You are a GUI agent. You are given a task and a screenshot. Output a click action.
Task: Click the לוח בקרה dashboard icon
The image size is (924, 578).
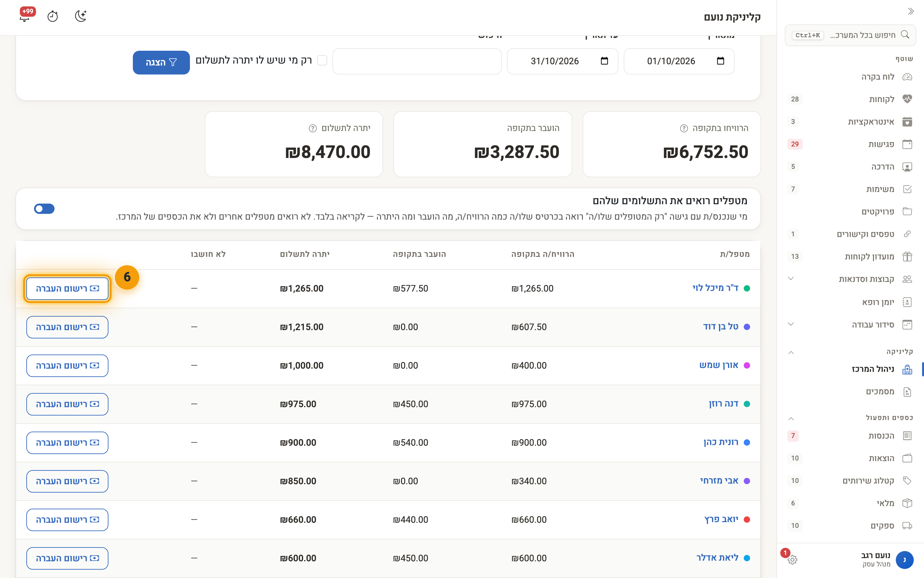(907, 77)
